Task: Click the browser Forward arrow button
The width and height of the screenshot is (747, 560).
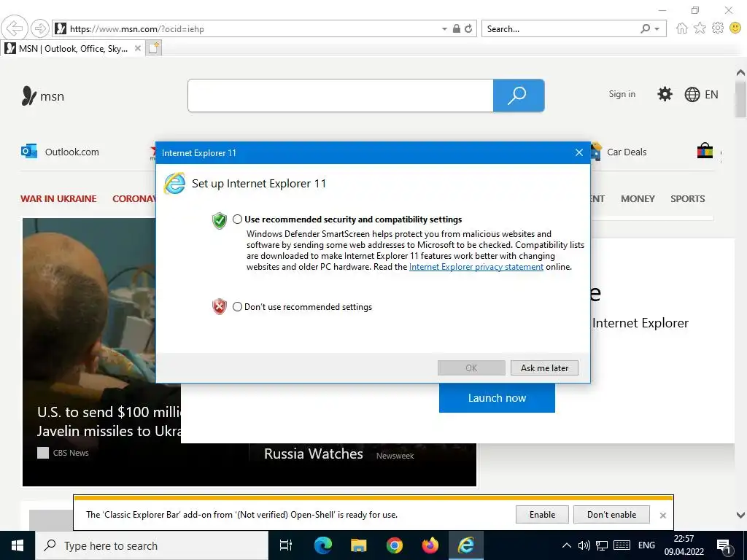Action: [40, 28]
